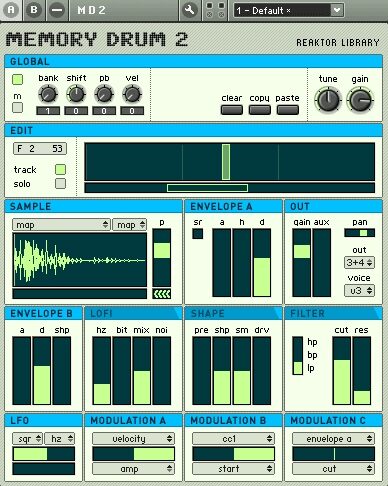This screenshot has width=388, height=486.
Task: Toggle the green Global power square
Action: (17, 79)
